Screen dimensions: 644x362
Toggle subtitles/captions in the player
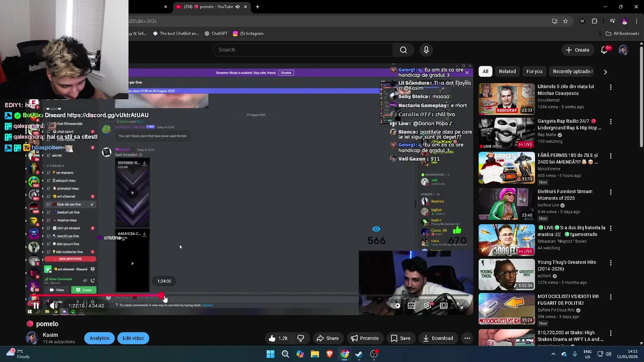pos(412,306)
